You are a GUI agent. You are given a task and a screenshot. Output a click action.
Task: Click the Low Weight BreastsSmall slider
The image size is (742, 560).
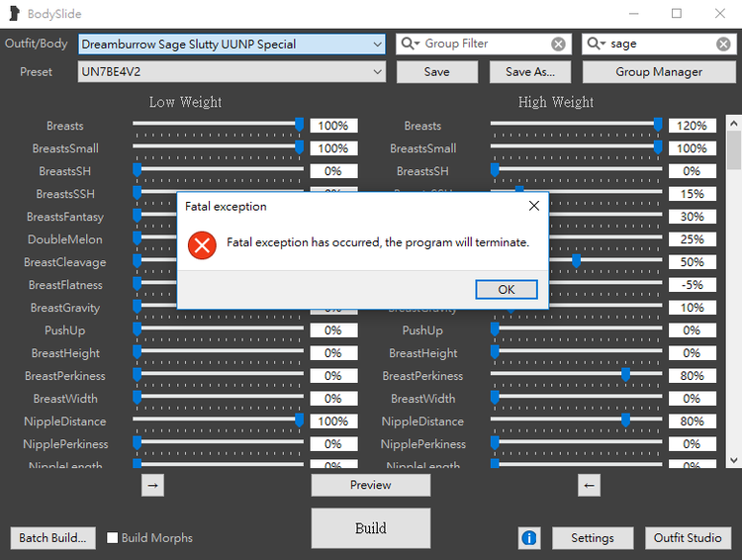coord(219,148)
